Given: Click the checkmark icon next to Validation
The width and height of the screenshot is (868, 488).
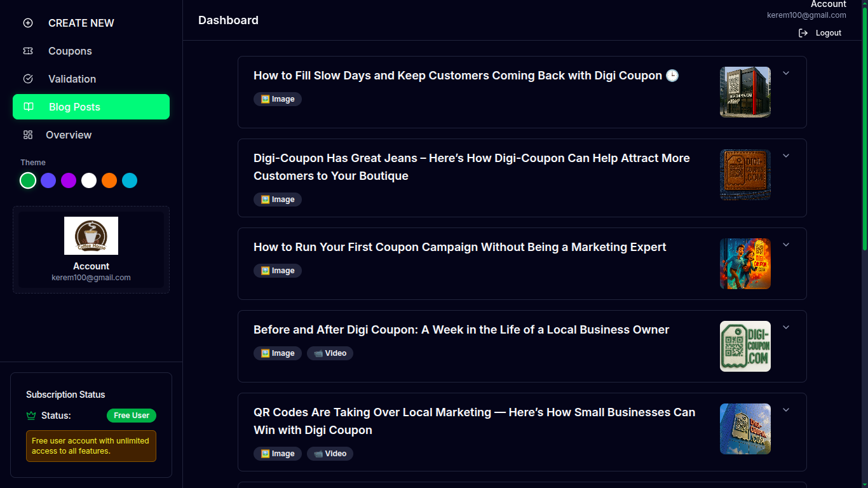Looking at the screenshot, I should coord(28,79).
